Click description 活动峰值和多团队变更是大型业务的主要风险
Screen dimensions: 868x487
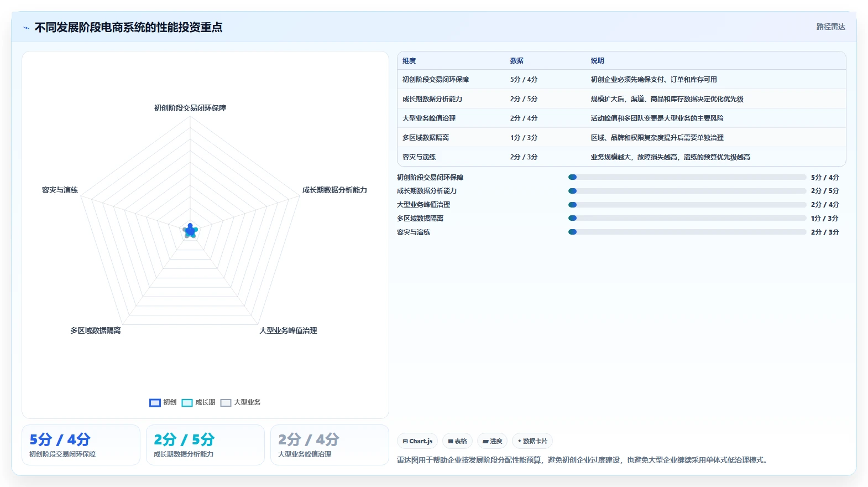657,118
